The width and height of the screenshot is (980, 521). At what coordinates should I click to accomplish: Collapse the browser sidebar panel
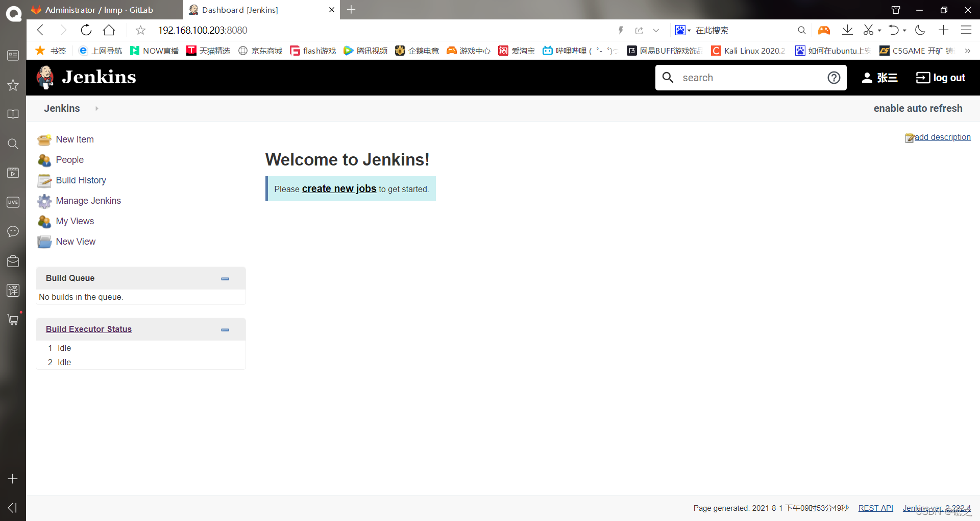tap(13, 507)
